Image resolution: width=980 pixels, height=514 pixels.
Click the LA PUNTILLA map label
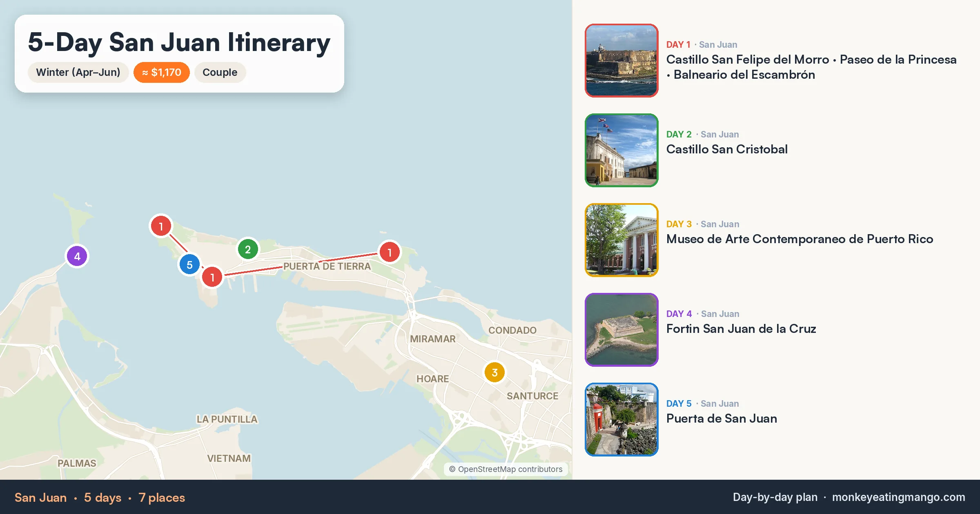pyautogui.click(x=227, y=419)
